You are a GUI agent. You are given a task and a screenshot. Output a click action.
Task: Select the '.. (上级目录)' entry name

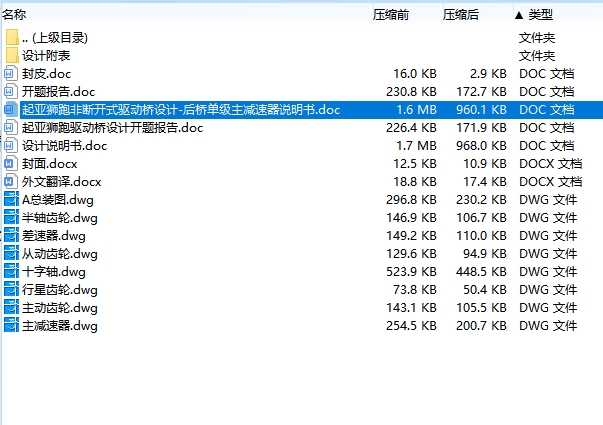[55, 38]
